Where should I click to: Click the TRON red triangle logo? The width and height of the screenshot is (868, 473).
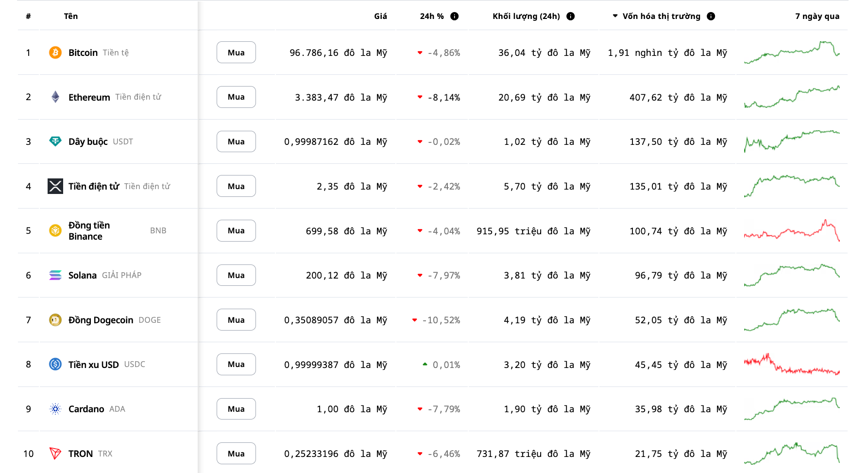click(55, 454)
